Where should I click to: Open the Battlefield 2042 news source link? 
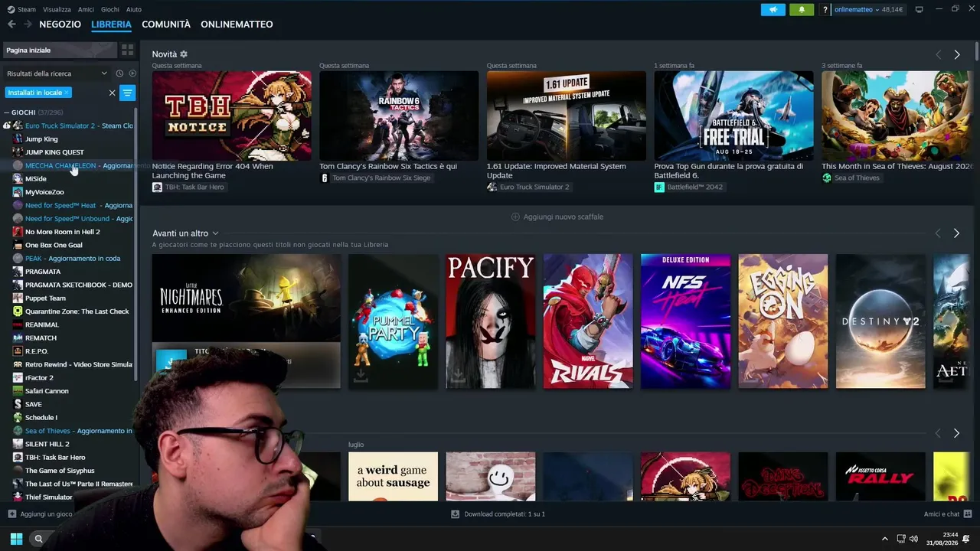694,187
